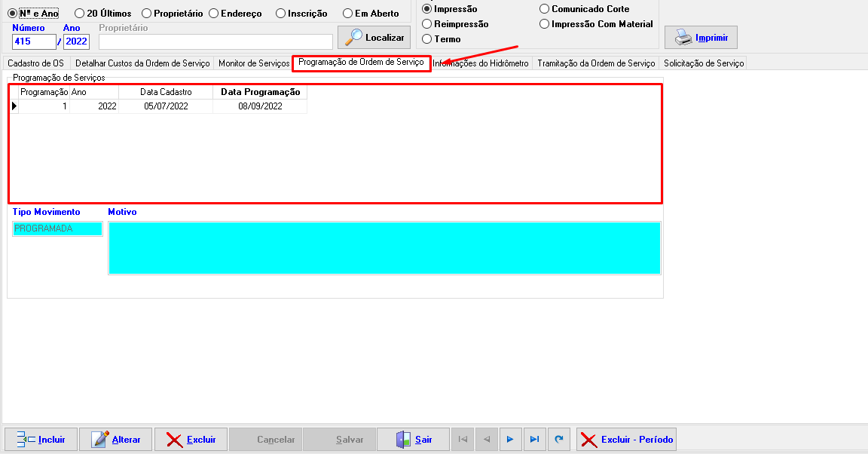Open Tramitação da Ordem de Serviço tab
This screenshot has height=454, width=868.
595,63
